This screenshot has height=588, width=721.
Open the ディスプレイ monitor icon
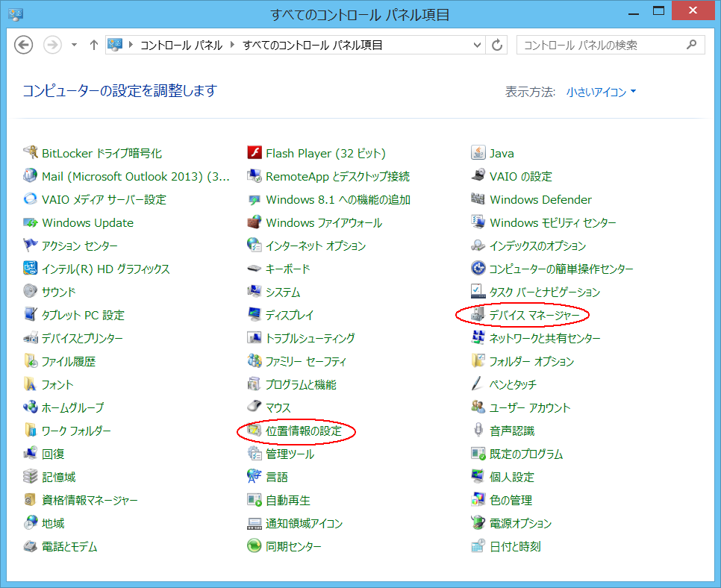tap(255, 315)
